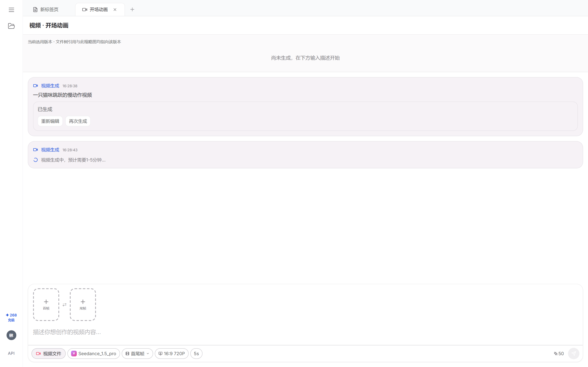The image size is (588, 367).
Task: Click the 首帧 upload placeholder
Action: [46, 304]
